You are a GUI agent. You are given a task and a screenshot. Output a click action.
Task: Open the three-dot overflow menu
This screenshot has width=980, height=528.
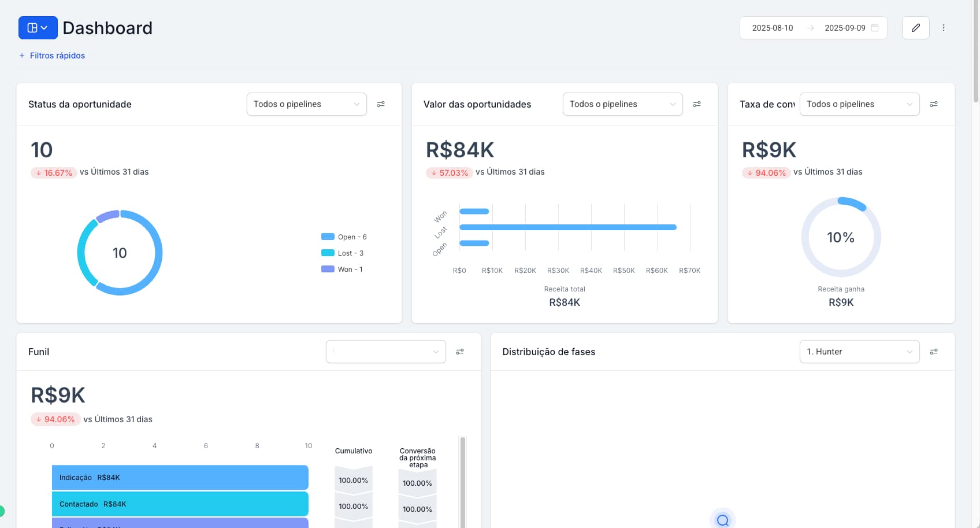pos(944,27)
